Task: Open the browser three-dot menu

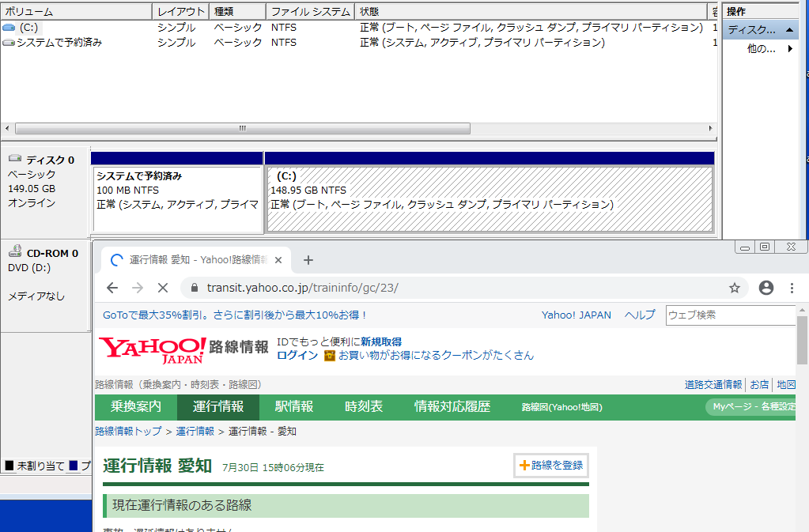Action: click(x=792, y=288)
